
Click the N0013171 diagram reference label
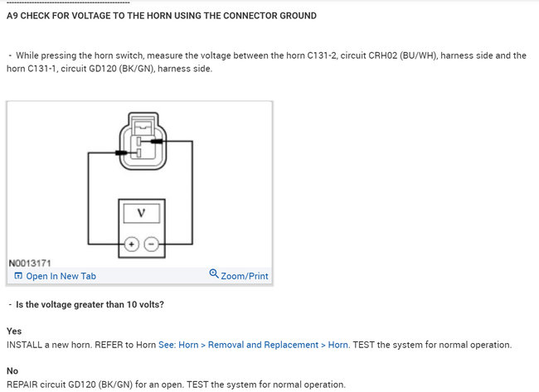tap(32, 264)
